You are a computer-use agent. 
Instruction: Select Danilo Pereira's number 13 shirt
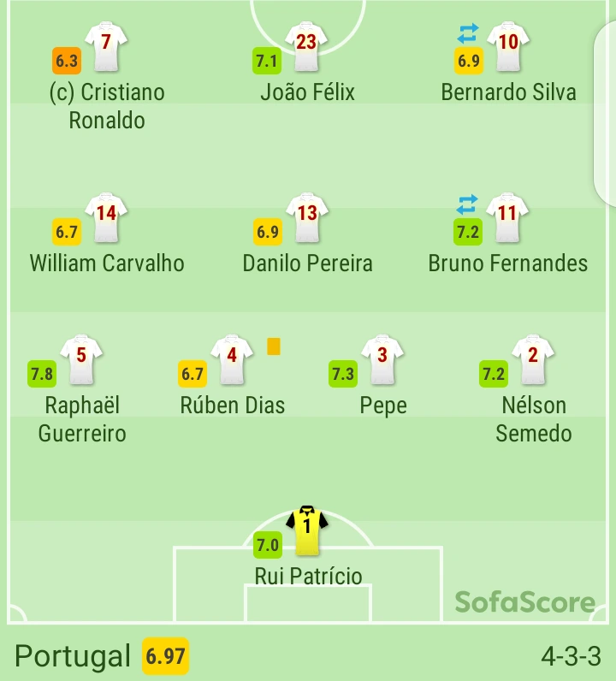pyautogui.click(x=307, y=218)
